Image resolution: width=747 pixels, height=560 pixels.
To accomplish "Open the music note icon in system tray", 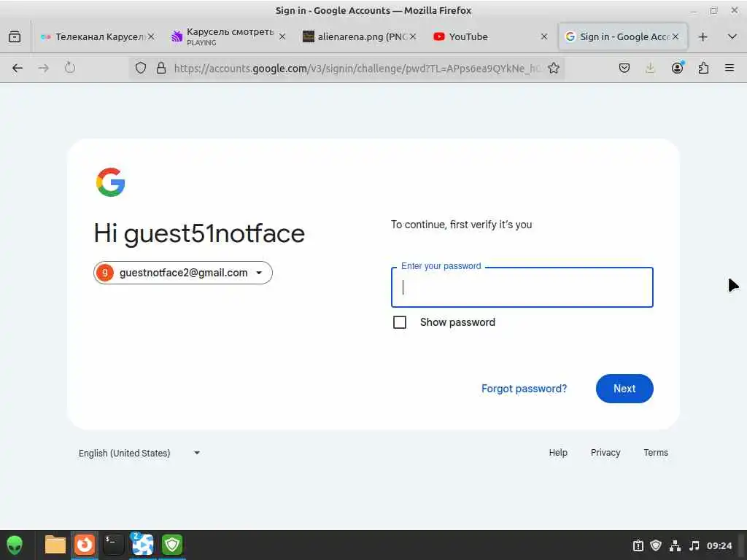I will click(x=694, y=545).
